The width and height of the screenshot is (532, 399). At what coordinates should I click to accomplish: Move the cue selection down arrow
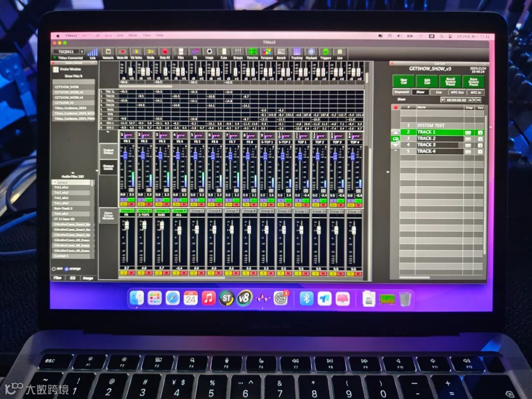click(396, 145)
